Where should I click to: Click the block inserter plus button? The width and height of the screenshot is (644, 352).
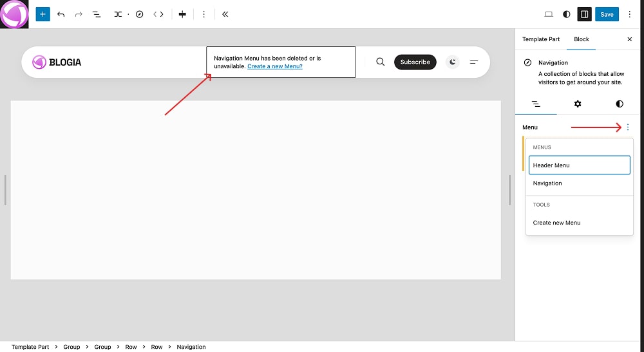(43, 14)
